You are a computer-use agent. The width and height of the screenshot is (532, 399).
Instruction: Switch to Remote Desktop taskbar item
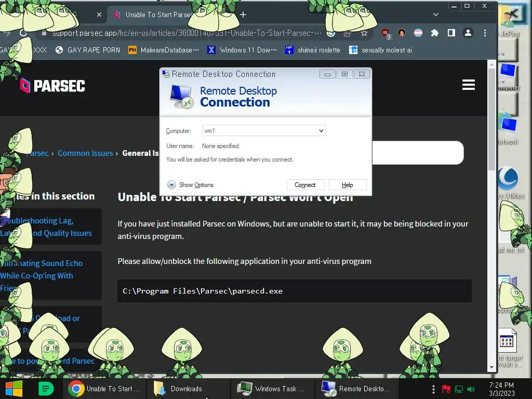point(355,389)
